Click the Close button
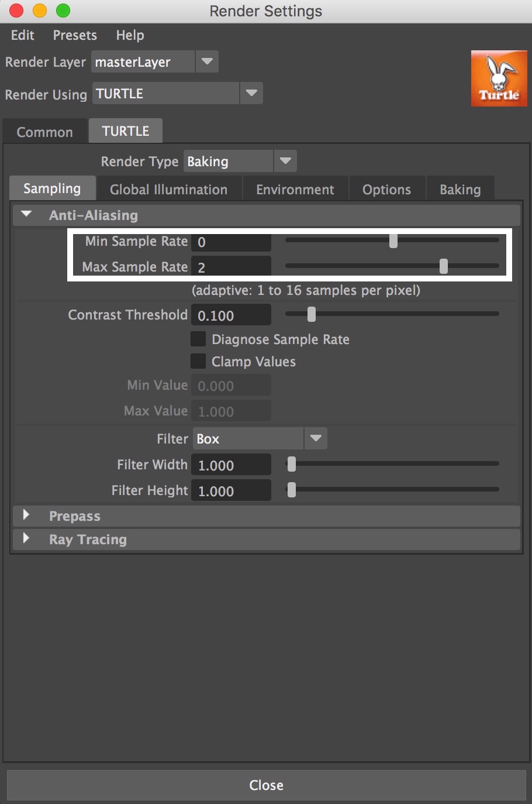Viewport: 532px width, 804px height. (266, 785)
